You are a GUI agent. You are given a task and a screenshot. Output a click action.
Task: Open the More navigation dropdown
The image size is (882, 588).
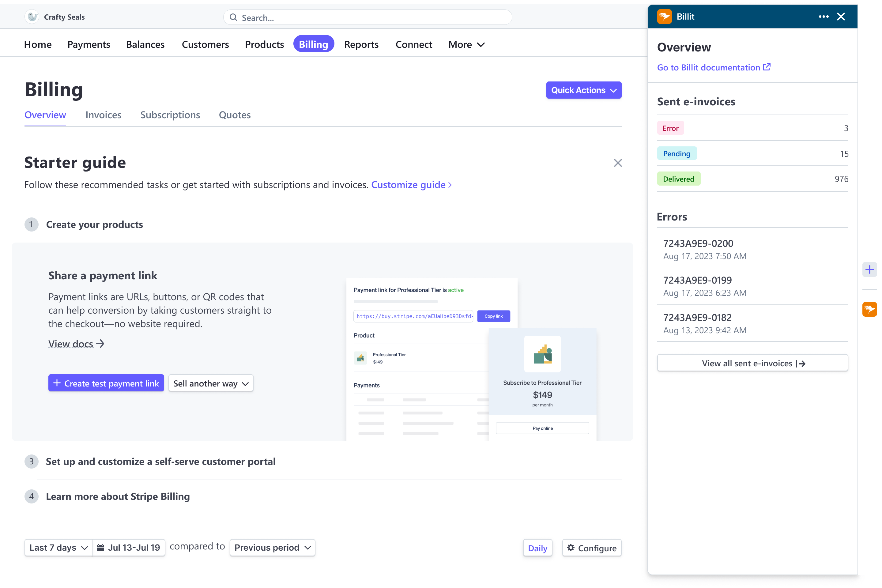(x=466, y=44)
